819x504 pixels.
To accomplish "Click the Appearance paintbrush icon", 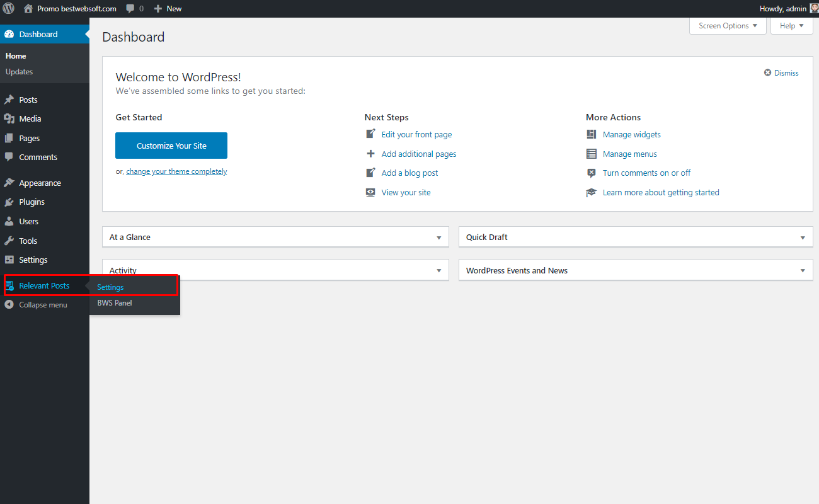I will (9, 183).
